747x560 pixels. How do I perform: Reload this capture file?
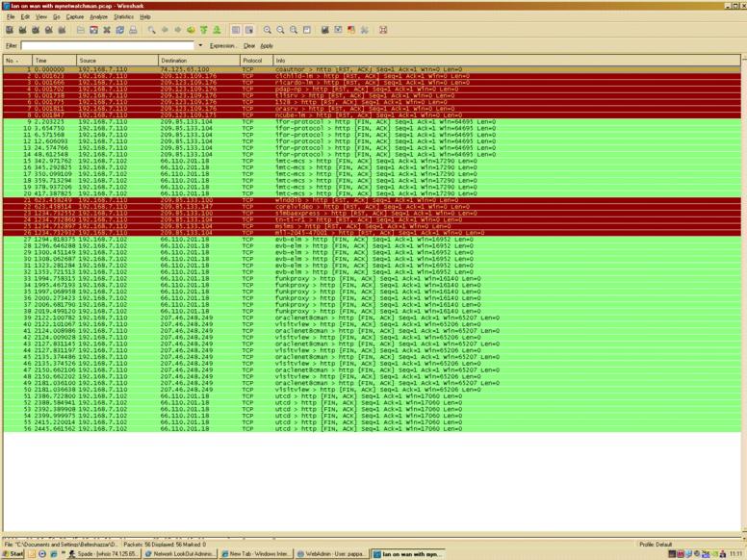coord(120,30)
